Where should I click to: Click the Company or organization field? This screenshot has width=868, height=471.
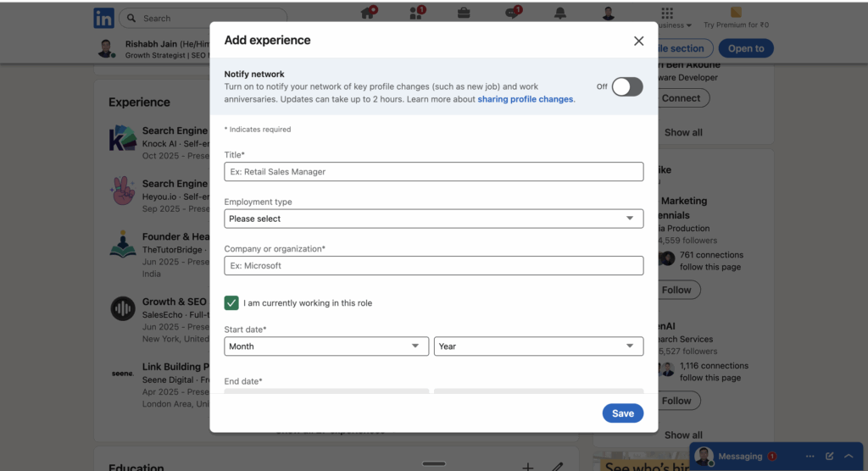tap(433, 266)
